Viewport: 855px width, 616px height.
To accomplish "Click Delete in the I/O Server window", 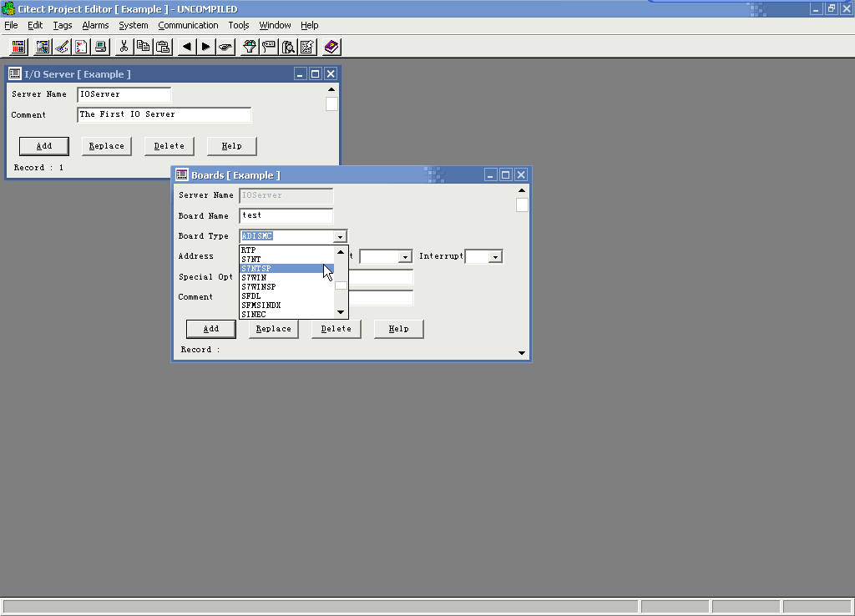I will pos(169,146).
